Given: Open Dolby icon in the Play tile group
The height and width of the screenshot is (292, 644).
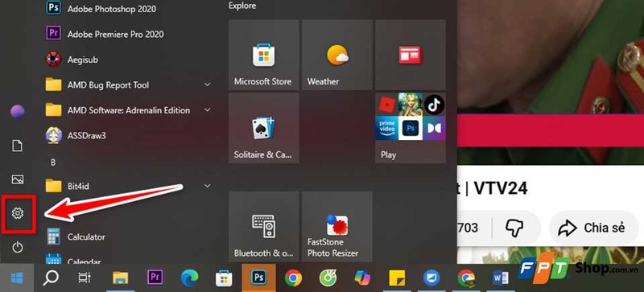Looking at the screenshot, I should pos(434,128).
